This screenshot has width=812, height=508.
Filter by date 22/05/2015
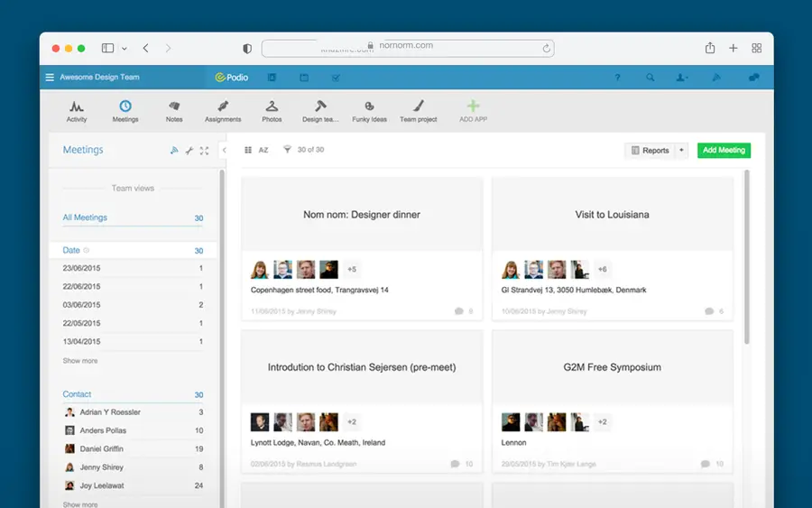tap(133, 323)
